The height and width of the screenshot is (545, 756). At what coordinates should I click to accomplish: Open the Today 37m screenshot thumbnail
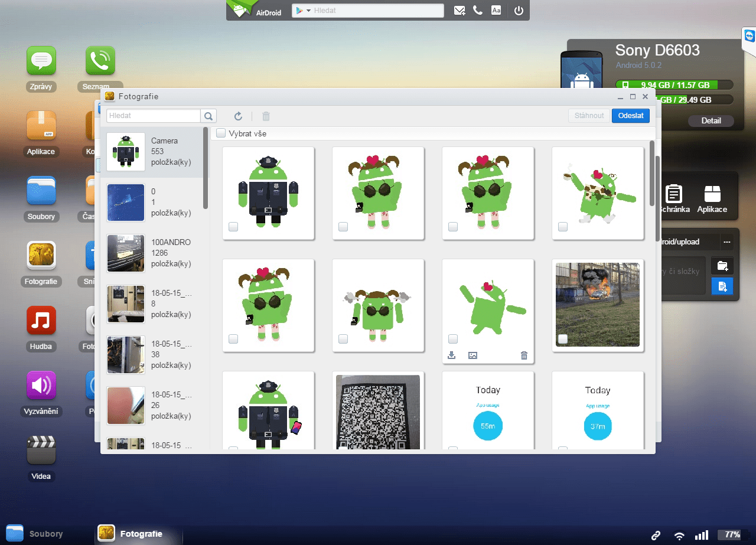pos(598,410)
